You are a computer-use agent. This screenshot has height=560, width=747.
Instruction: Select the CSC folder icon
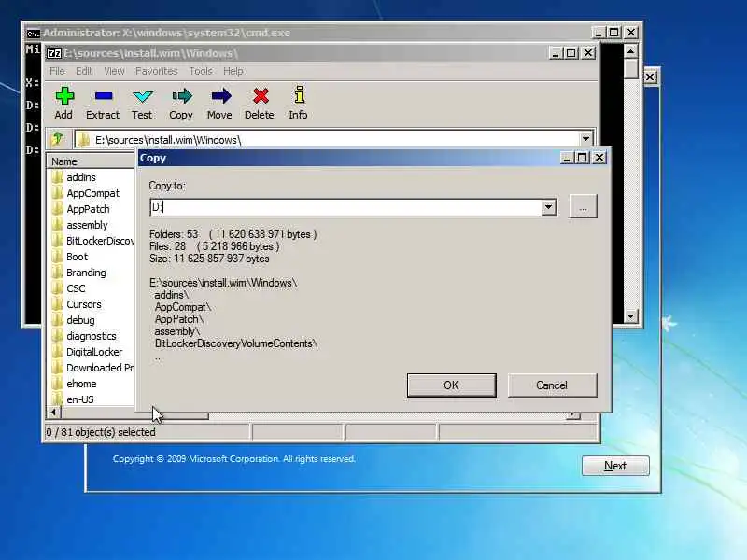coord(57,288)
